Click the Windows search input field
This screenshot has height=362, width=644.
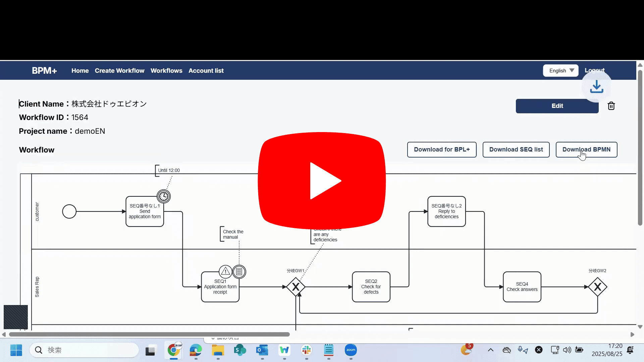coord(84,350)
